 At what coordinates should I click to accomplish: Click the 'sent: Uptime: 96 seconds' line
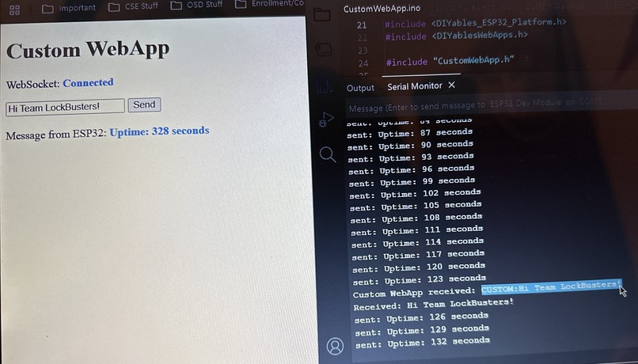[x=411, y=169]
